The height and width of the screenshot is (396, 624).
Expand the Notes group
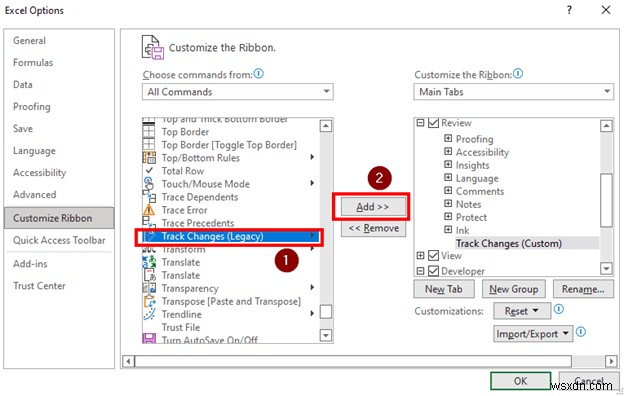(448, 204)
